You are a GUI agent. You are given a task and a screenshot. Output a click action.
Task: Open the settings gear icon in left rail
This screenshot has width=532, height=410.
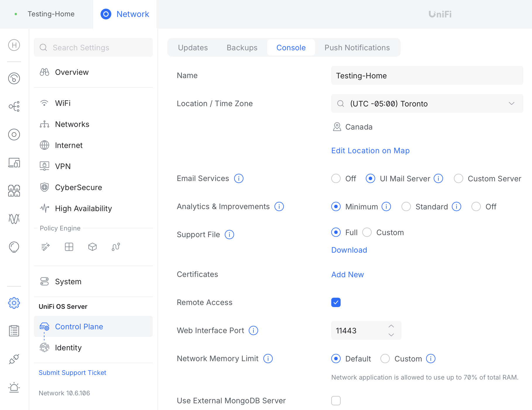(x=14, y=303)
